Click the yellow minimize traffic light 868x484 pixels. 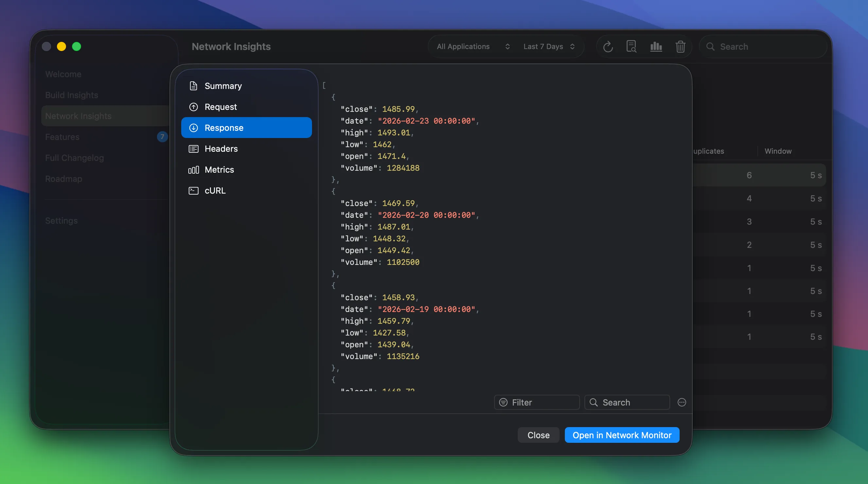click(62, 46)
